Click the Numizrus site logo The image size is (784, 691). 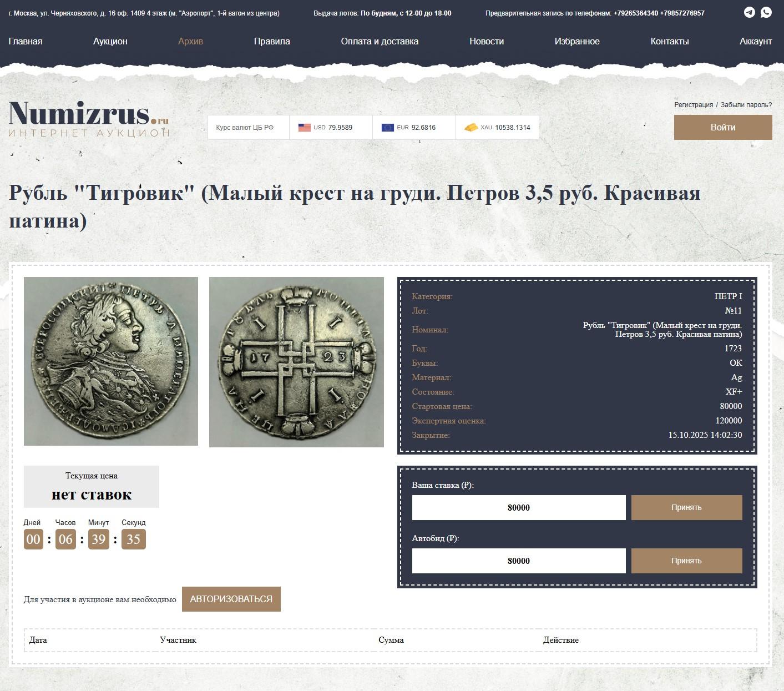tap(89, 119)
